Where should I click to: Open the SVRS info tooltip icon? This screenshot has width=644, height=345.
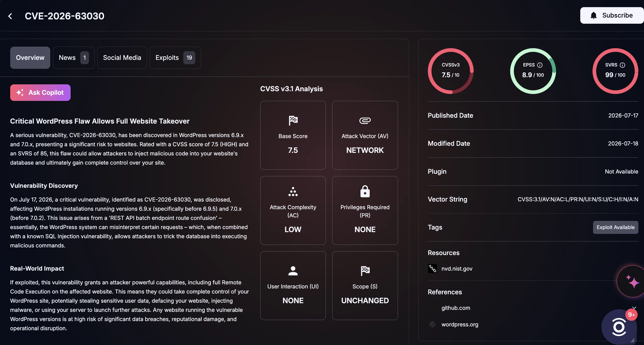click(x=622, y=65)
